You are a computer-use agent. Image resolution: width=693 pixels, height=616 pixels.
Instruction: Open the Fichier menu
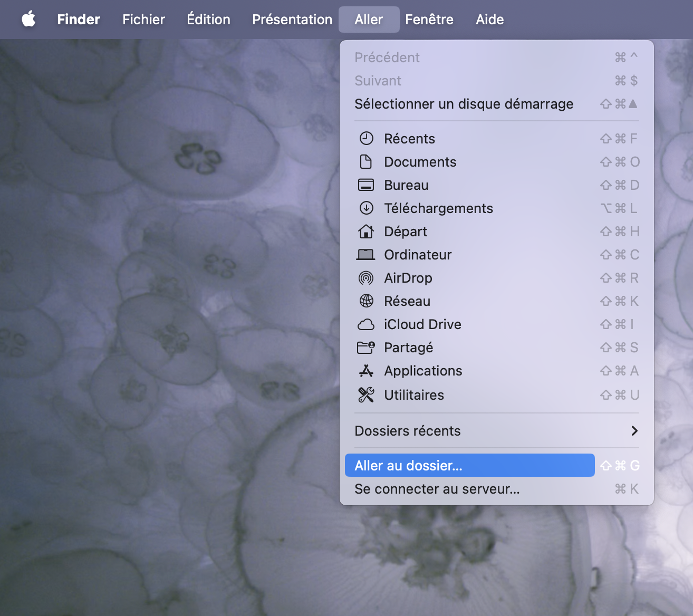[x=143, y=20]
